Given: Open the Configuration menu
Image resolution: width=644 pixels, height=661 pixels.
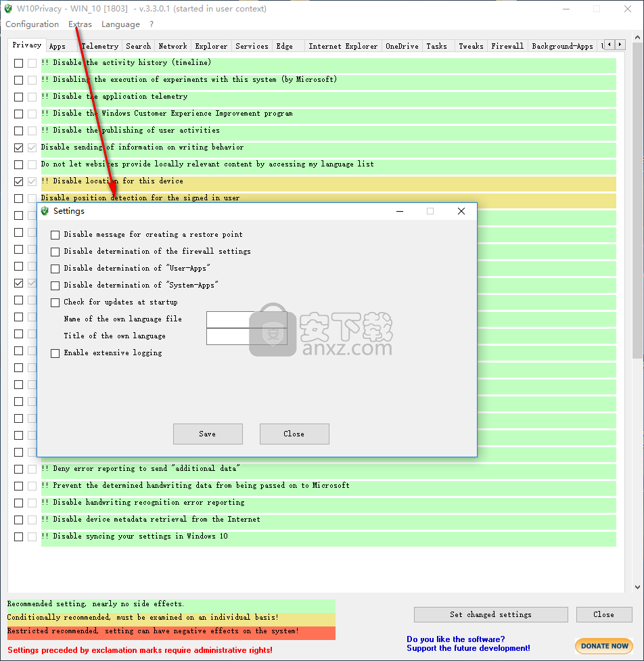Looking at the screenshot, I should point(32,24).
